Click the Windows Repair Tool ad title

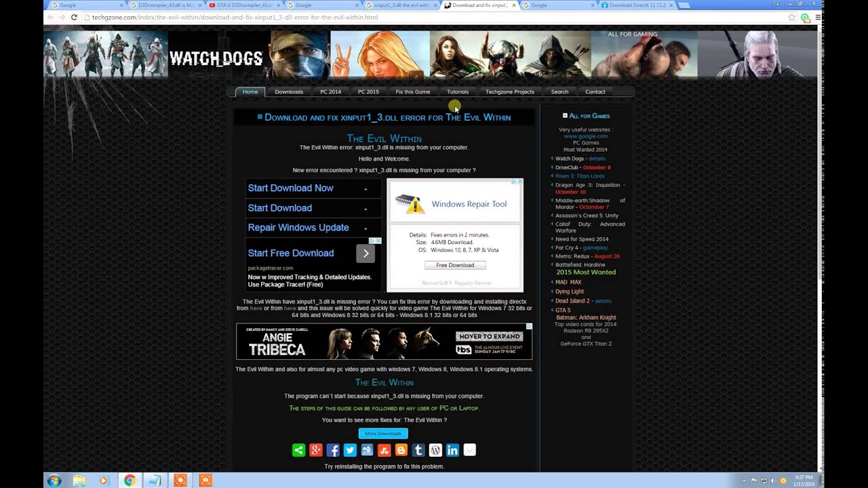(x=469, y=204)
